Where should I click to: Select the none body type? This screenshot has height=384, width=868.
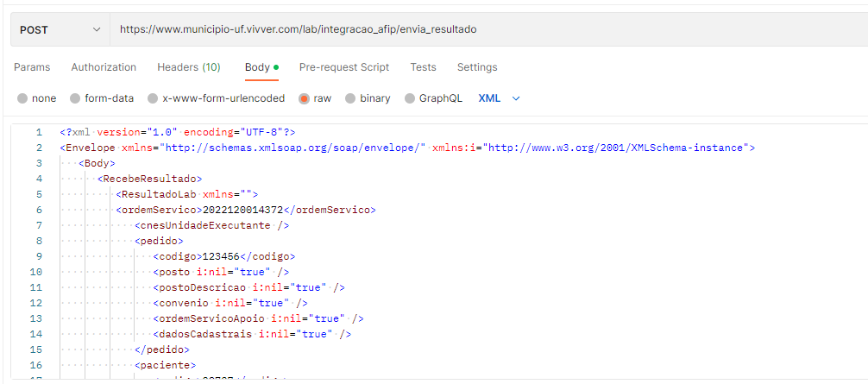point(22,98)
